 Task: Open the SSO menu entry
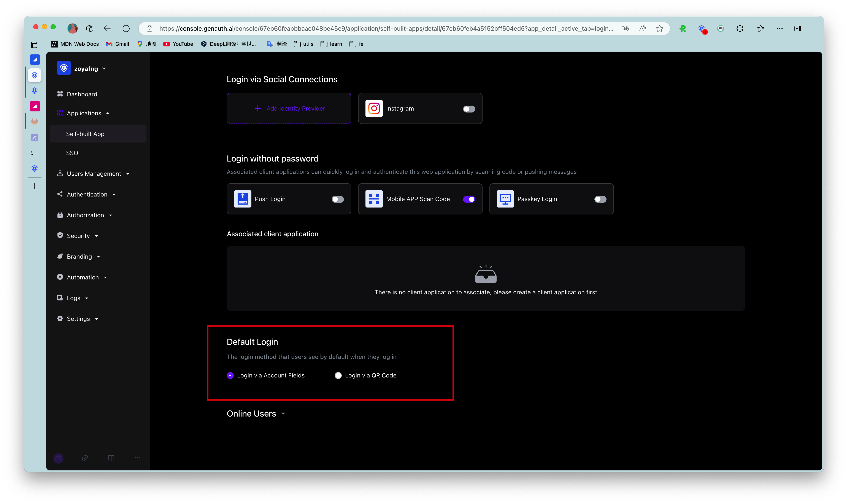pyautogui.click(x=72, y=153)
